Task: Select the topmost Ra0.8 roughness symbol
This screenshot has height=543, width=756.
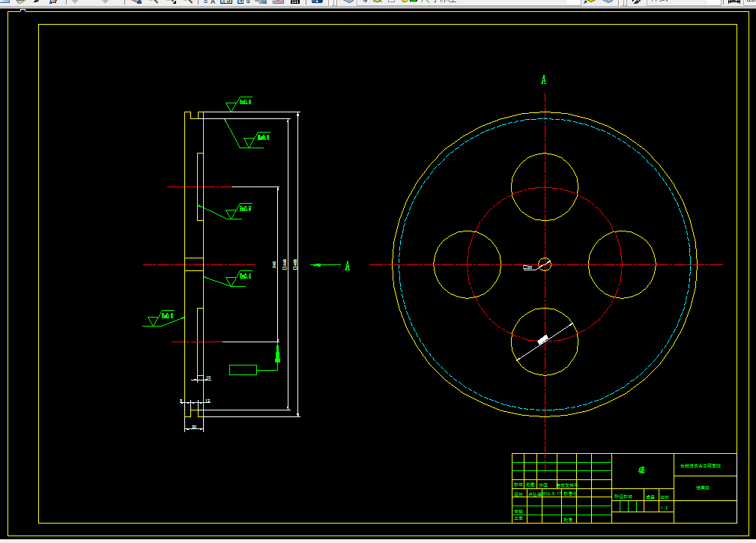Action: tap(239, 104)
